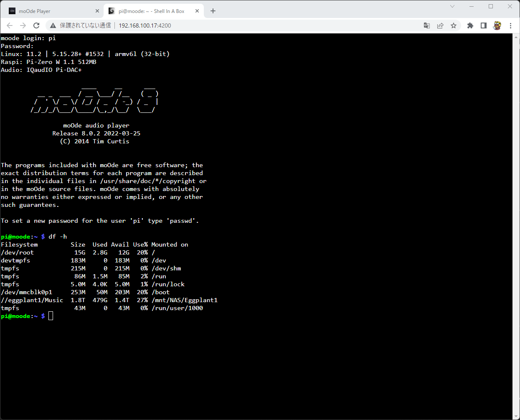The image size is (520, 420).
Task: Click '//eggplant1/Music' filesystem entry
Action: point(32,300)
